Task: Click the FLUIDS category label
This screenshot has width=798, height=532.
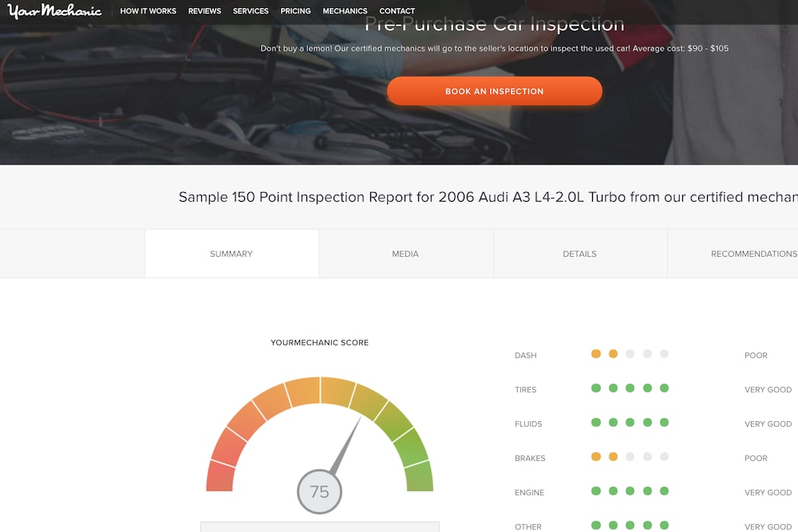Action: pyautogui.click(x=528, y=424)
